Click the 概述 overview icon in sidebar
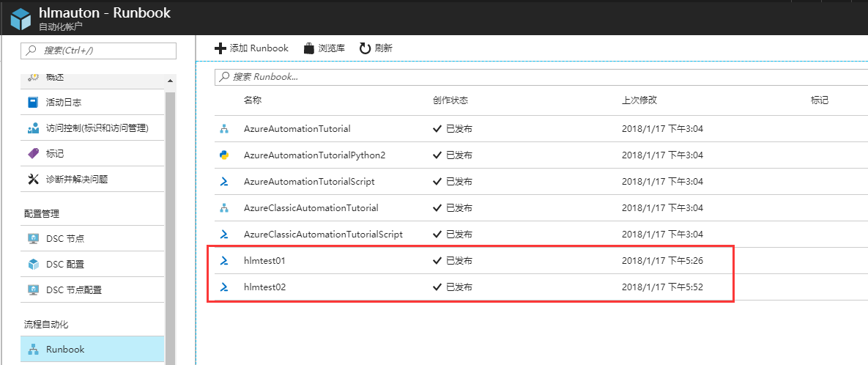The image size is (868, 365). (33, 77)
